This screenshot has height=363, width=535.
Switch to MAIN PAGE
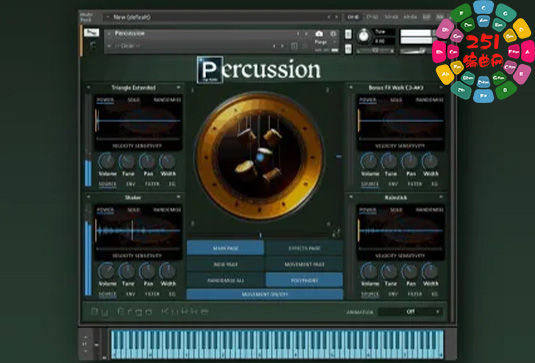pyautogui.click(x=225, y=248)
